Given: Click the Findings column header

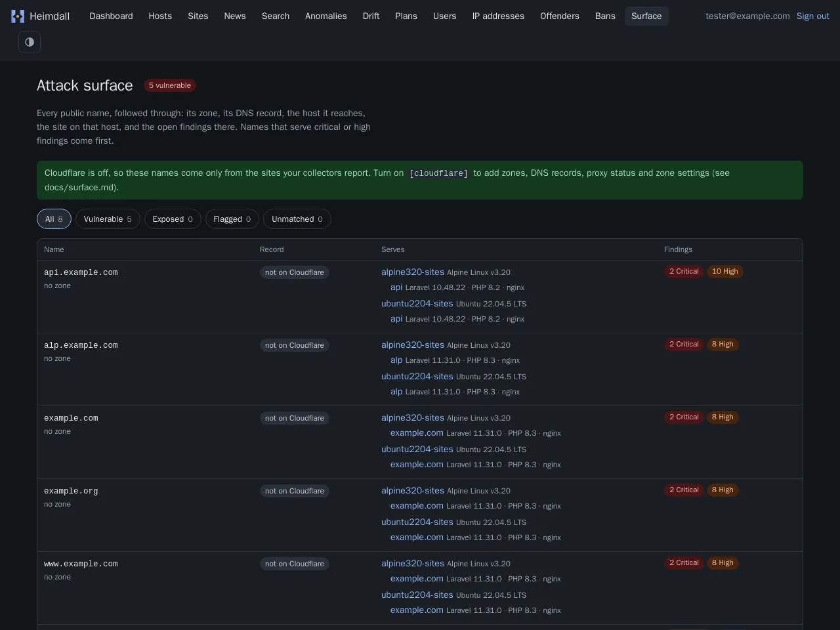Looking at the screenshot, I should click(678, 249).
